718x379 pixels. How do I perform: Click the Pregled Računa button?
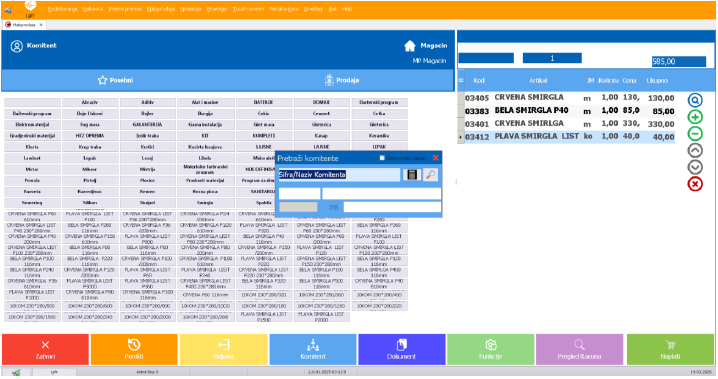pos(579,349)
